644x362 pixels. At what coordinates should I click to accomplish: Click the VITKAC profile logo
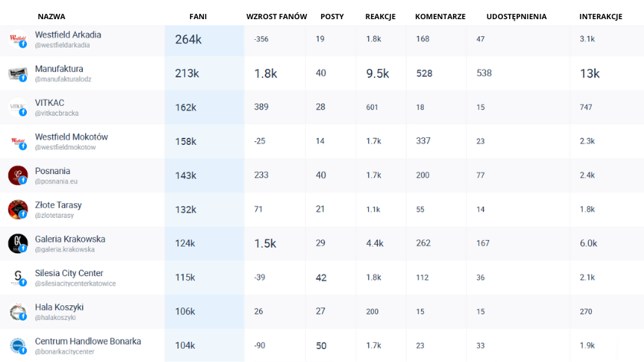(x=18, y=108)
